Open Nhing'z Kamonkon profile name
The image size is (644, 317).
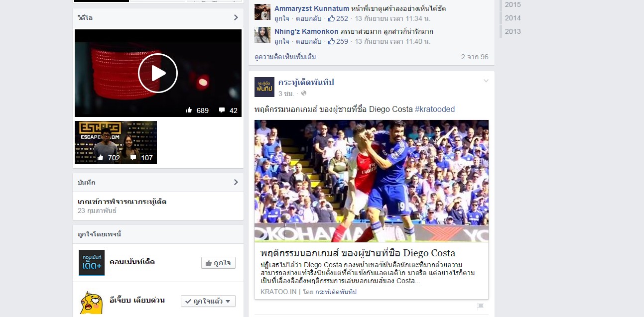click(x=306, y=31)
